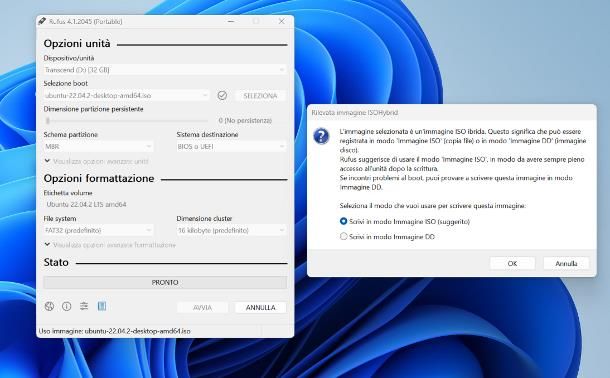Open Rufus settings sliders icon

(84, 306)
